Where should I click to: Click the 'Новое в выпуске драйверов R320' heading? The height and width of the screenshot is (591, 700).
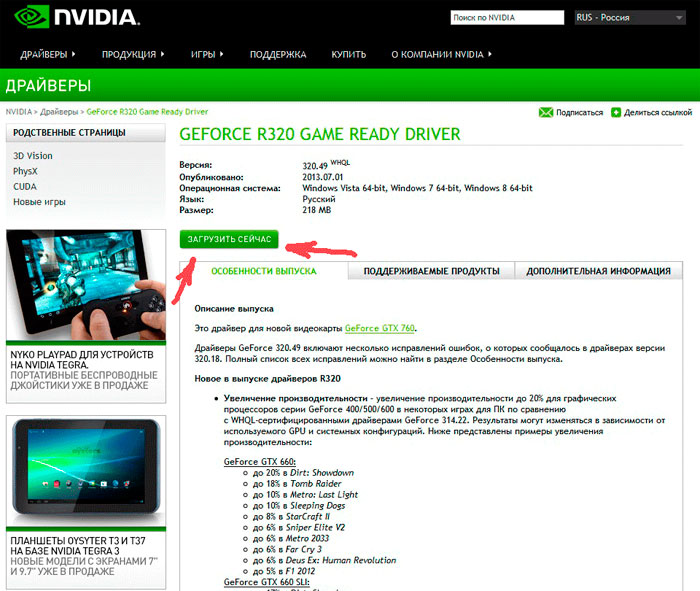point(267,379)
